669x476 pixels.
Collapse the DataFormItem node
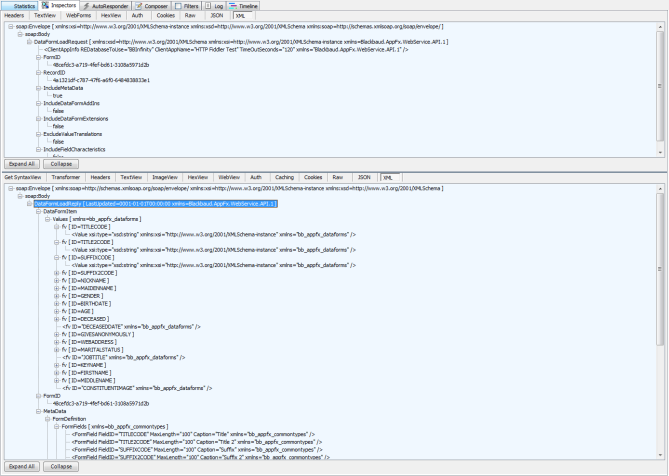tap(36, 212)
